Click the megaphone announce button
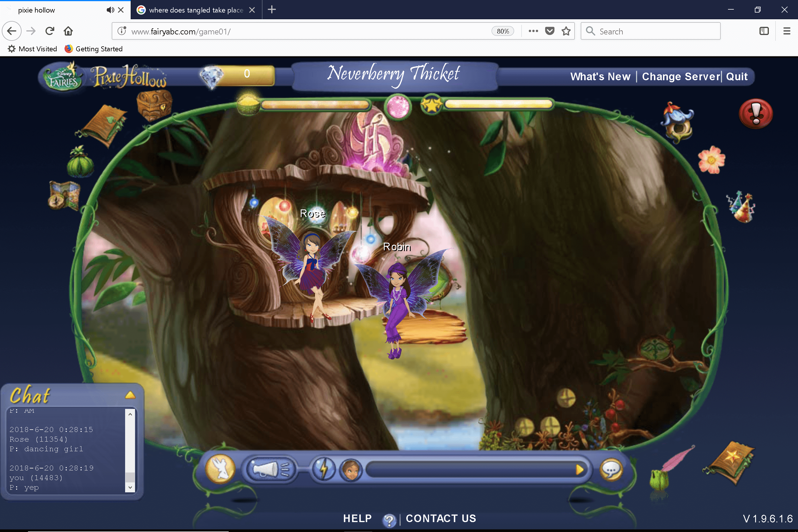798x532 pixels. tap(270, 470)
